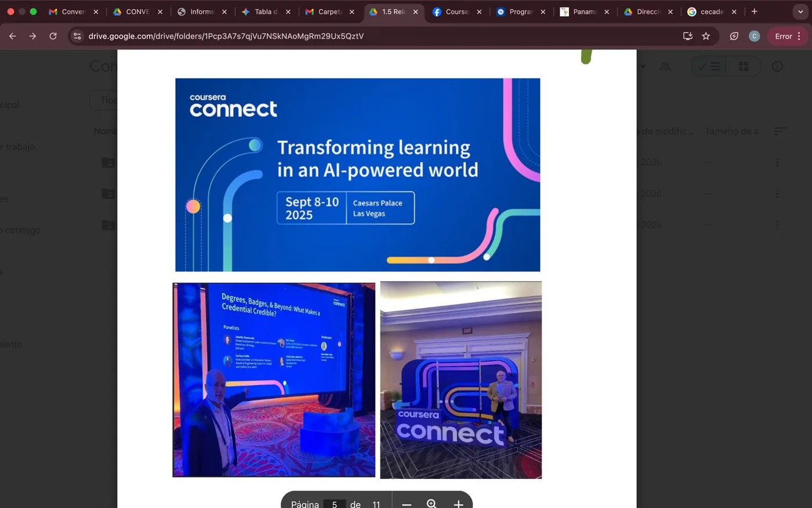Open the Chrome profile avatar C
812x508 pixels.
coord(754,36)
